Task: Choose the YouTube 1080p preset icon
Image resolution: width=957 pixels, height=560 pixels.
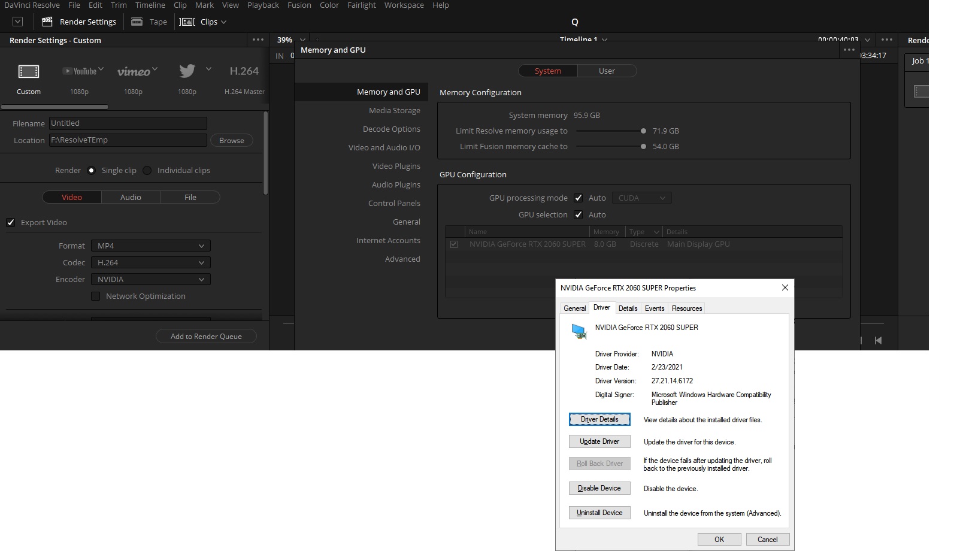Action: click(80, 71)
